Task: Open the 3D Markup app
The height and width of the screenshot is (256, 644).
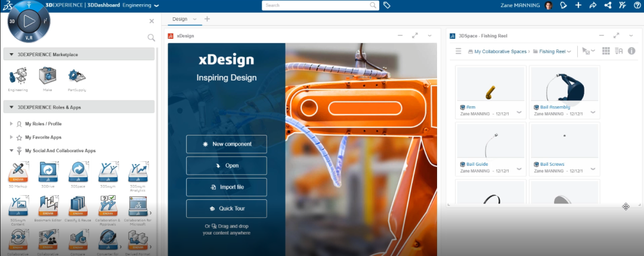Action: (18, 172)
